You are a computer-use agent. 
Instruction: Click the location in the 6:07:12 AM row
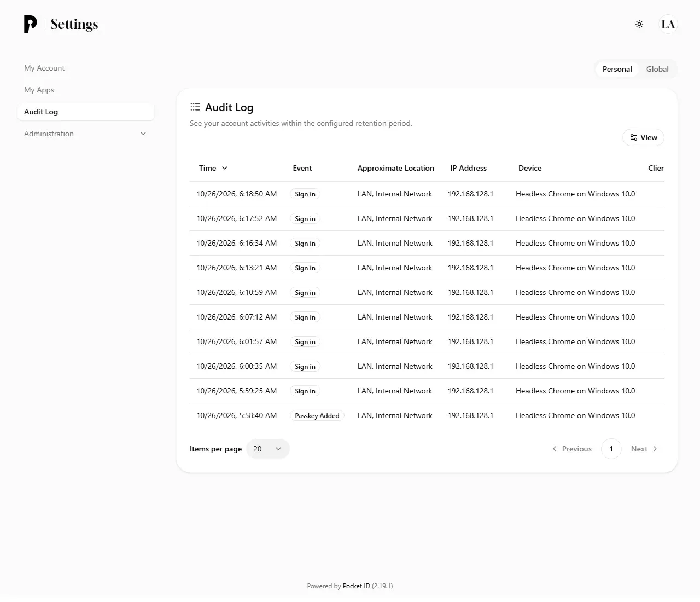(x=395, y=317)
